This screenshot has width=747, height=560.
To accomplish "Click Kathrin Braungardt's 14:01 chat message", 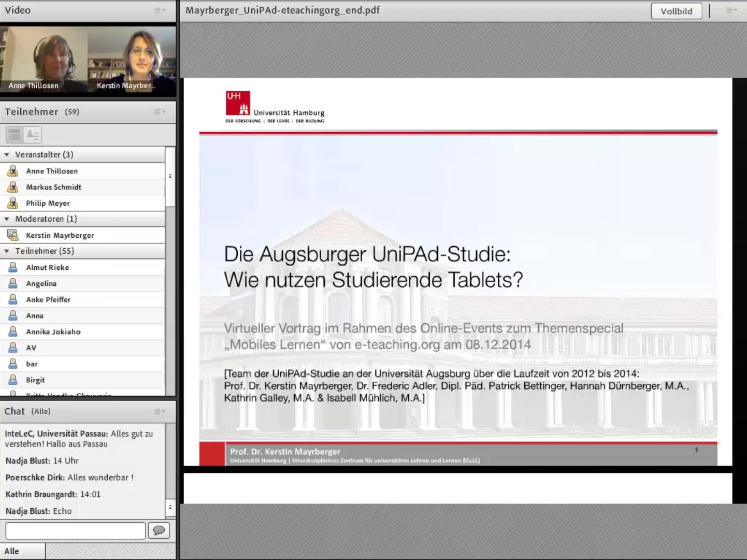I will (53, 494).
